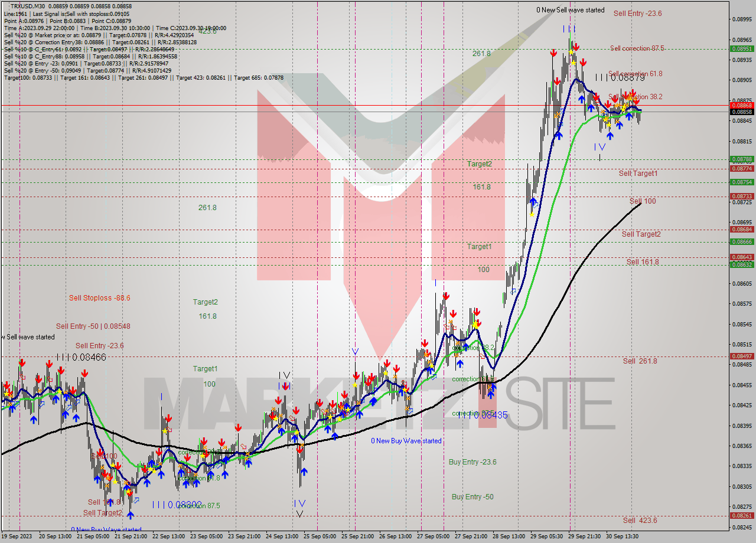Screen dimensions: 756x543
Task: Select the 'Sell correction 87.5' label
Action: coord(637,48)
